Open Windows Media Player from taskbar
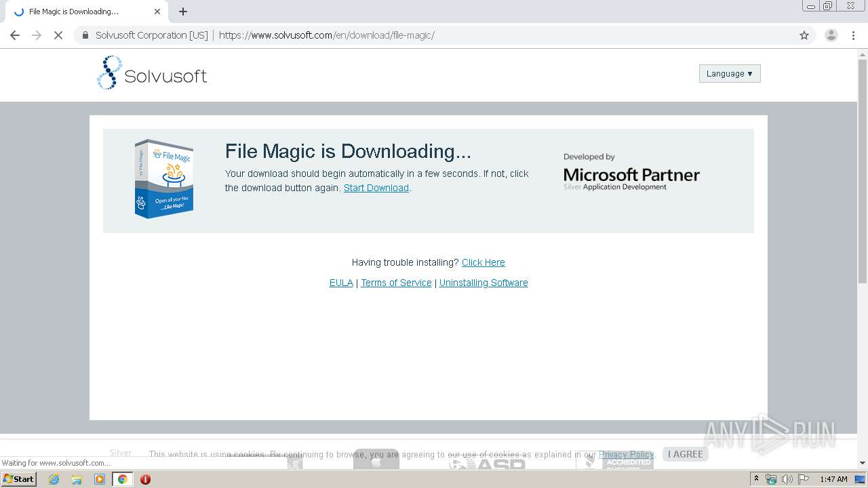The width and height of the screenshot is (868, 488). click(100, 479)
